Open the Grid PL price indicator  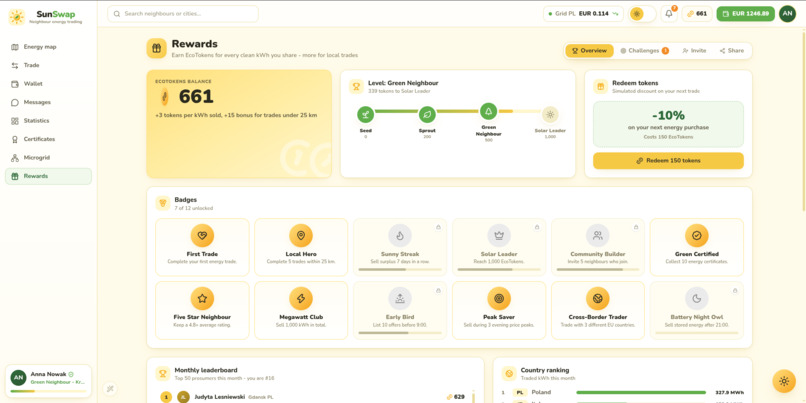point(583,14)
